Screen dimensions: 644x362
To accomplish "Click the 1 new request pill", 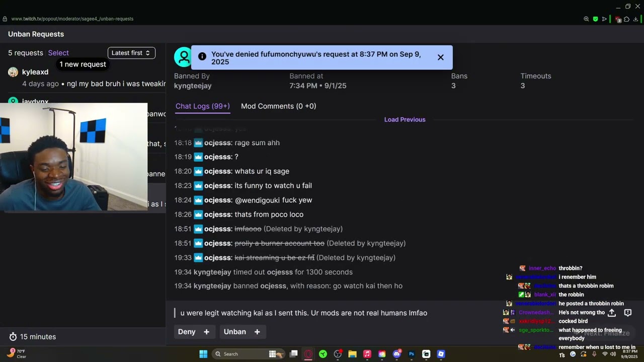I will pos(83,64).
